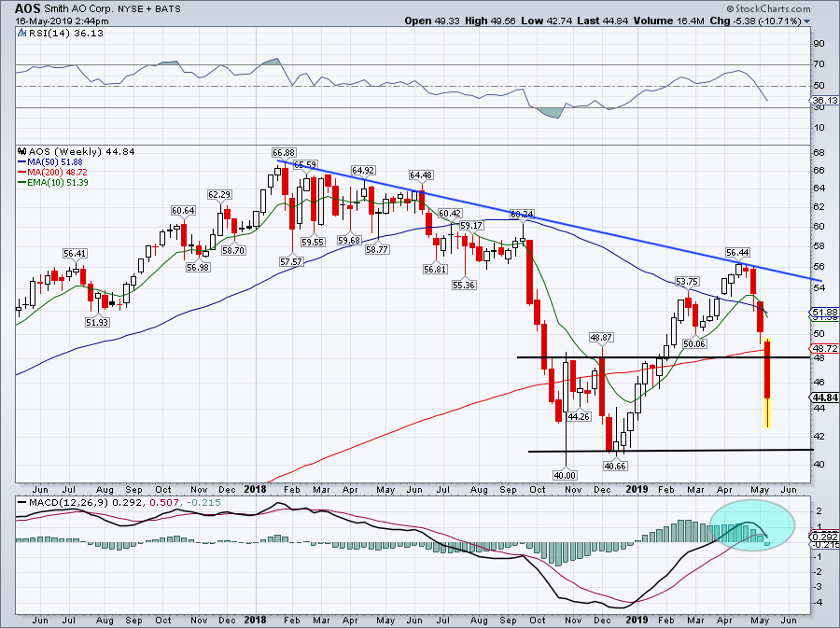The height and width of the screenshot is (628, 840).
Task: Open the StockCharts.com watermark link
Action: [768, 8]
